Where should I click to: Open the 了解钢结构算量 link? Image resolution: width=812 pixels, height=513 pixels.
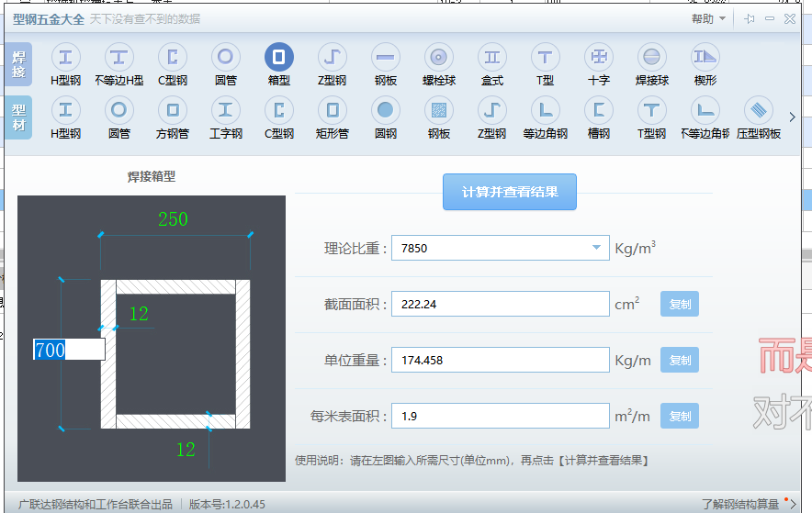point(740,504)
